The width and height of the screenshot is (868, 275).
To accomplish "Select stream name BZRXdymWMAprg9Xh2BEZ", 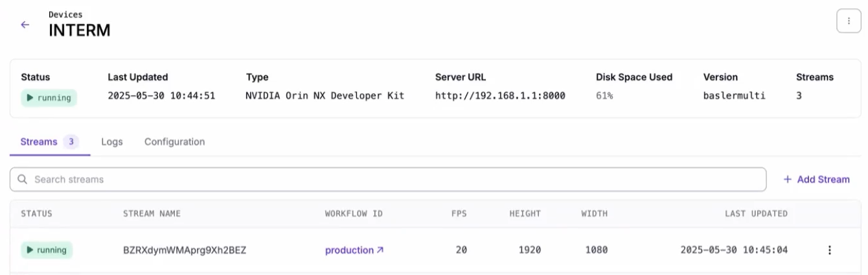I will [185, 250].
